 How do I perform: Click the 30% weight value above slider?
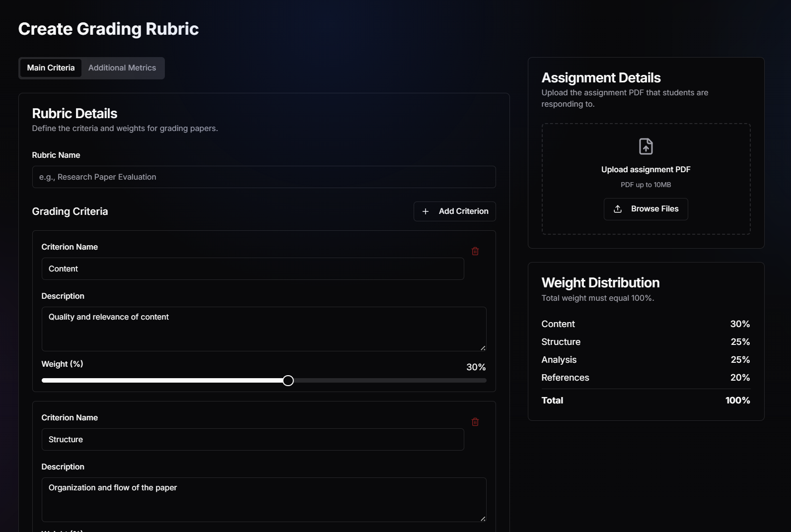[476, 367]
